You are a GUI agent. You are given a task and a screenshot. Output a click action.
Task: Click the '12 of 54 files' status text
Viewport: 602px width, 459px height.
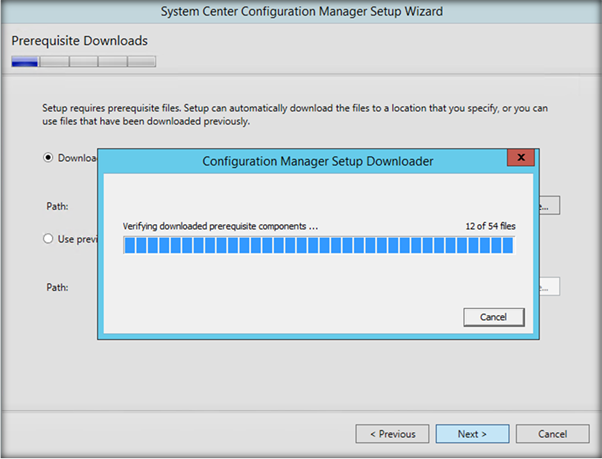(x=490, y=226)
